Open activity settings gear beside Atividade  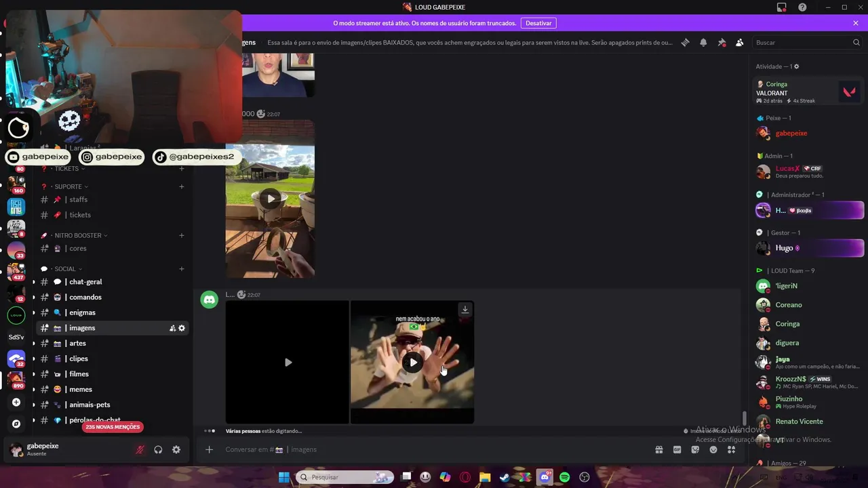(796, 66)
